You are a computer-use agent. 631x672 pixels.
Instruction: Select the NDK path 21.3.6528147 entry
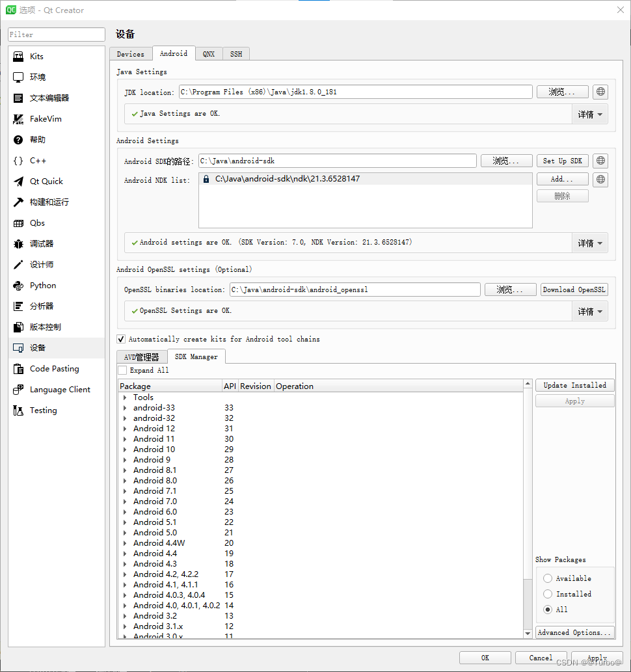click(x=365, y=179)
